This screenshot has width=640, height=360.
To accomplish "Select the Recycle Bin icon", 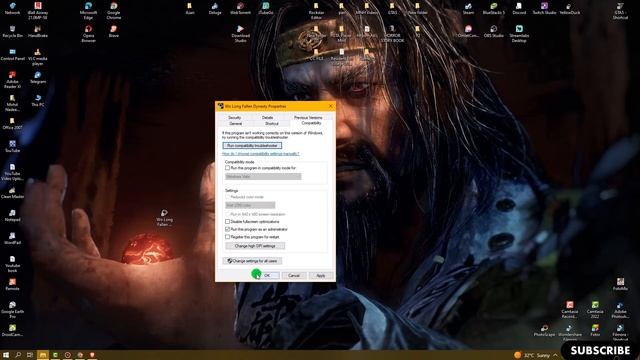I will 12,32.
